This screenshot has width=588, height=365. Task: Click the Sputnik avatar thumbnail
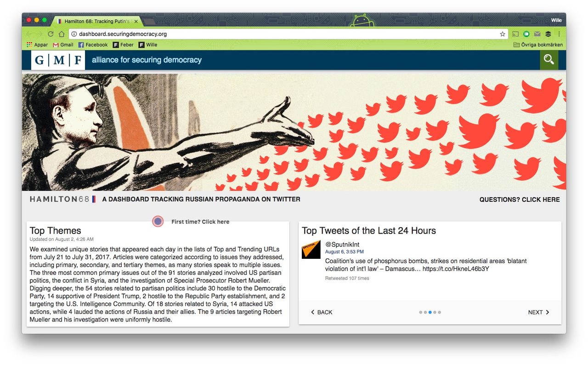pyautogui.click(x=311, y=249)
